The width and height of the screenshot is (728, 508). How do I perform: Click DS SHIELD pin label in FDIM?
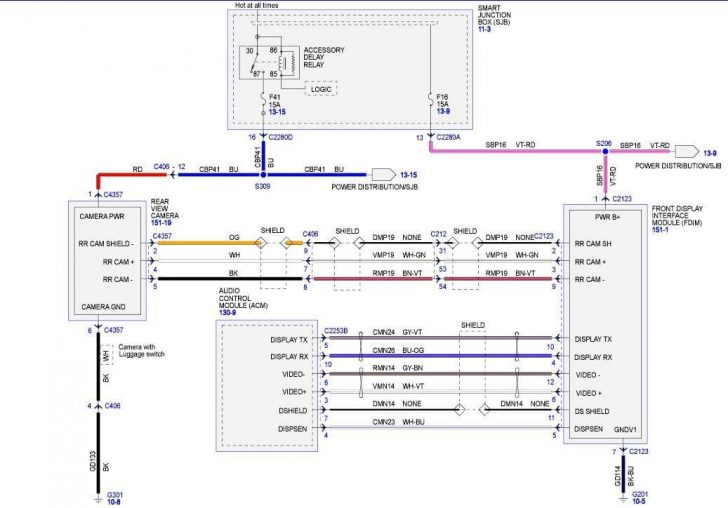[592, 411]
